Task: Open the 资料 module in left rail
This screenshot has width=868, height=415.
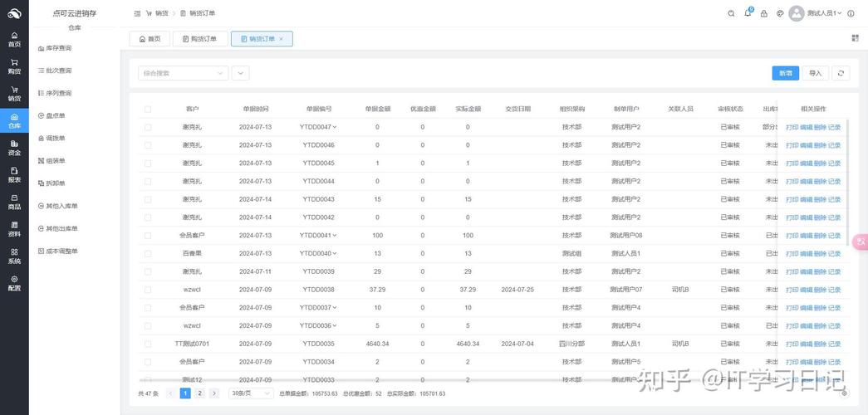Action: (14, 230)
